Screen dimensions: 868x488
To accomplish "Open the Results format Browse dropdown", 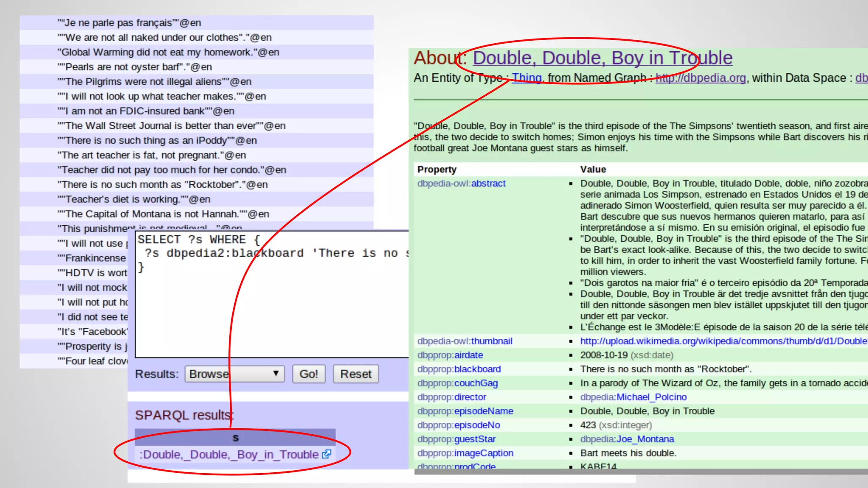I will (234, 374).
